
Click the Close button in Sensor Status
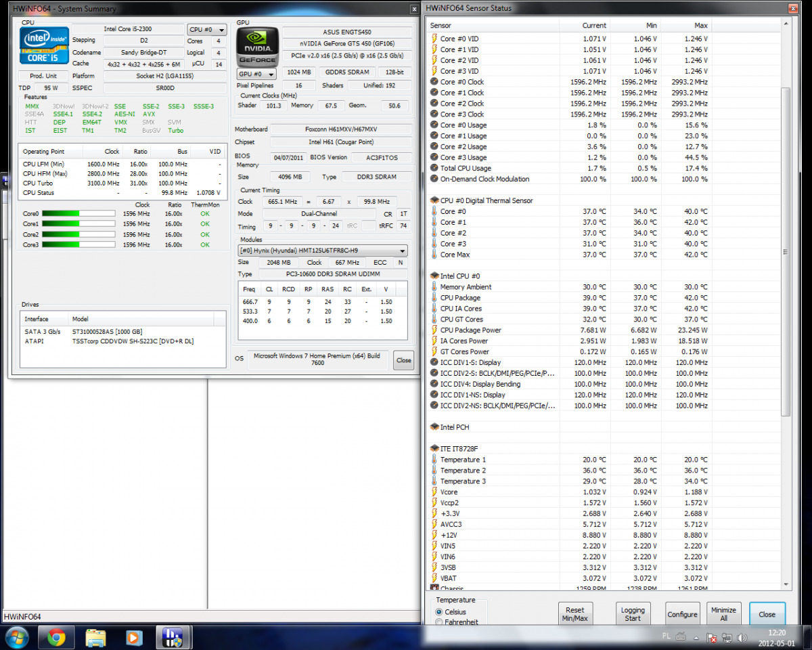pos(767,614)
